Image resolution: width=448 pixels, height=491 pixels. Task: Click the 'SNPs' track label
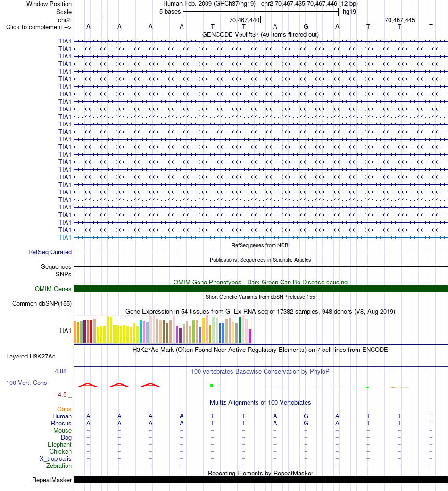coord(64,275)
